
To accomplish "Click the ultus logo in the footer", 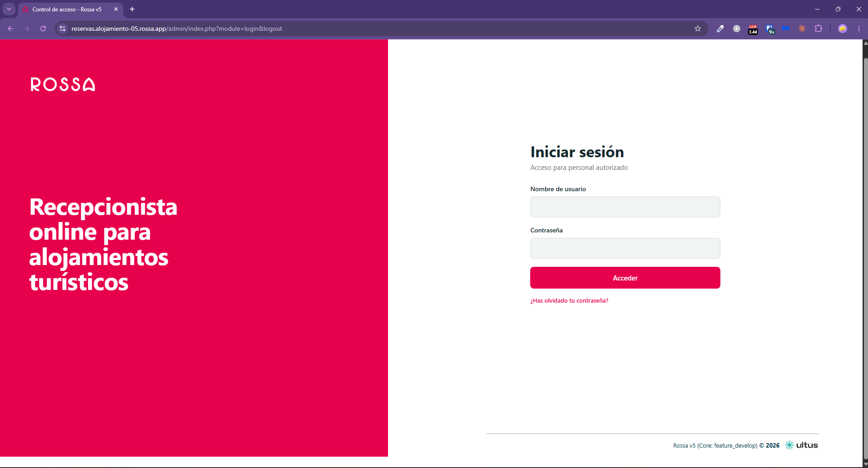I will (x=801, y=445).
